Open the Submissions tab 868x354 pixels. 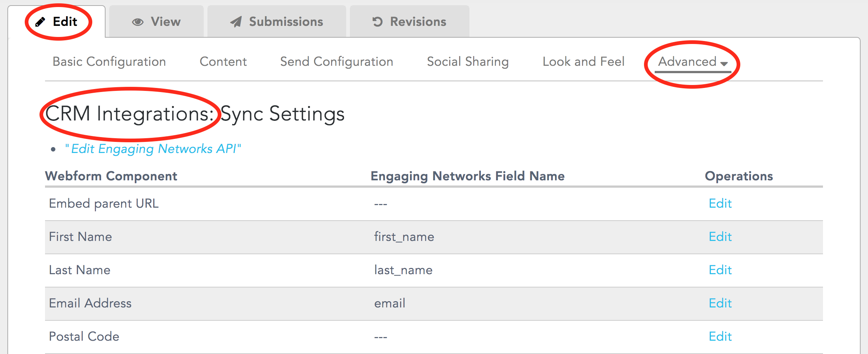point(276,21)
